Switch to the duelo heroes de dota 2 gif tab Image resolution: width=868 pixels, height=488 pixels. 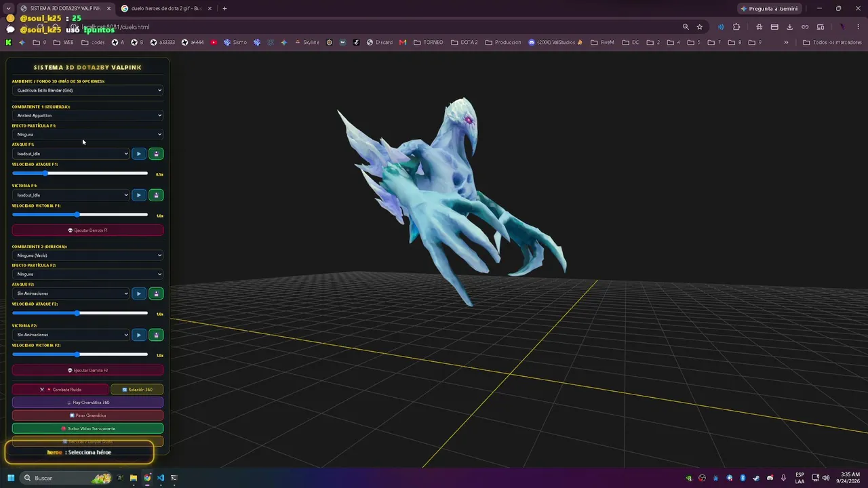(166, 8)
